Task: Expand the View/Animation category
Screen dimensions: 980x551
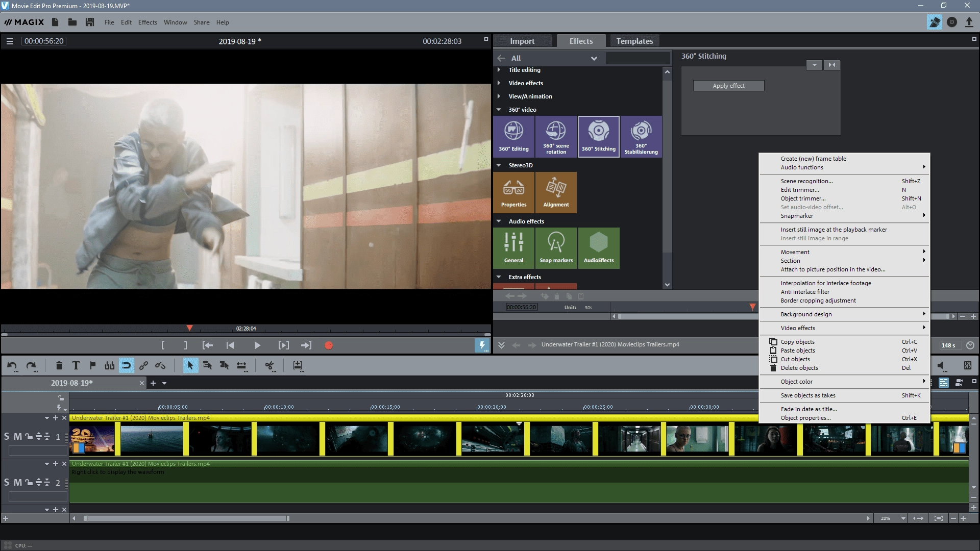Action: pos(499,96)
